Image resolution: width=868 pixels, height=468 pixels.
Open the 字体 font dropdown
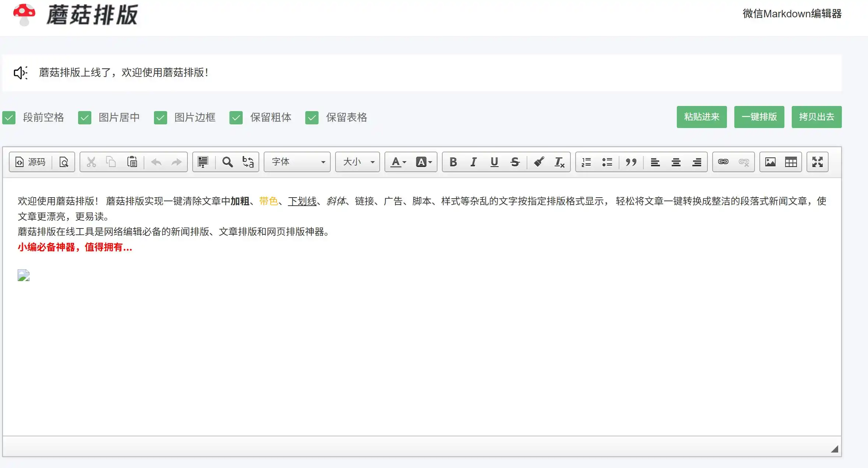(297, 162)
